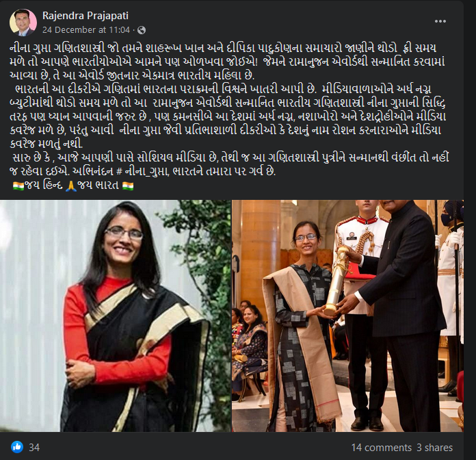Click the blue thumbs-up reaction icon
The height and width of the screenshot is (460, 476).
(17, 447)
